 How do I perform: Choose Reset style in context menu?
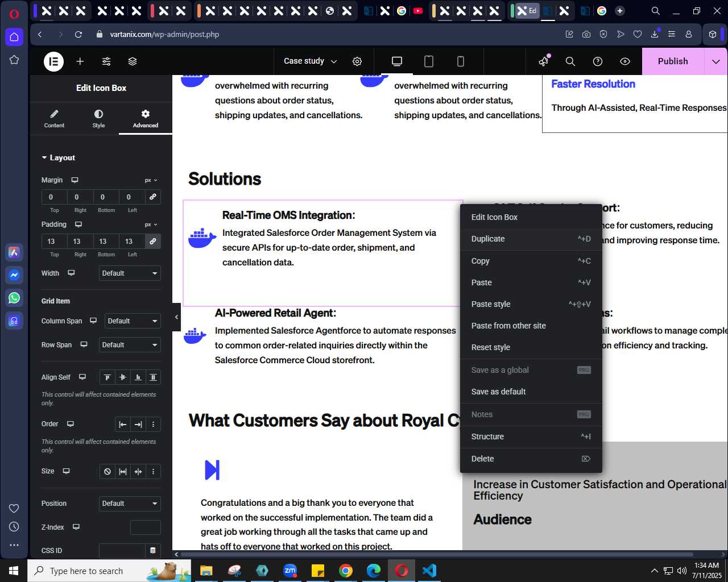pos(531,347)
